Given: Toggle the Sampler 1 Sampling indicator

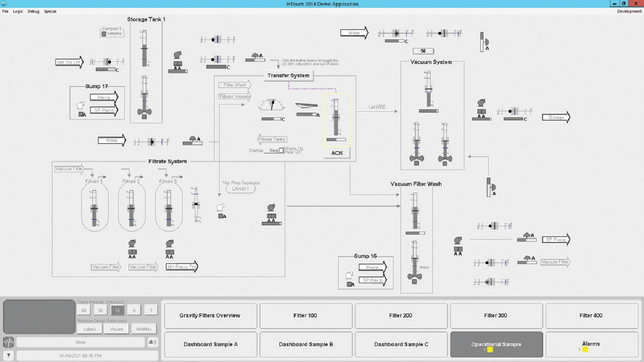Looking at the screenshot, I should [x=104, y=34].
